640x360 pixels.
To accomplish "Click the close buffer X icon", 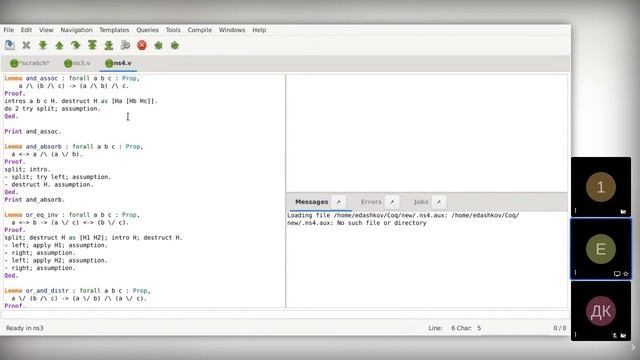I will click(x=26, y=45).
